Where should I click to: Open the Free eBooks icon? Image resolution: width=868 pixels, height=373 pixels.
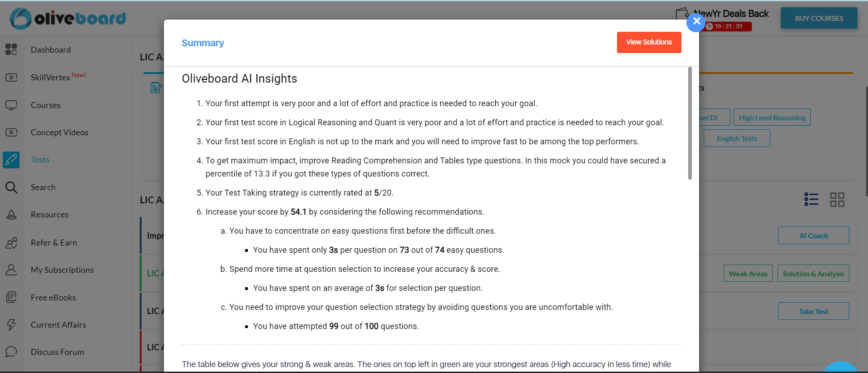coord(11,297)
